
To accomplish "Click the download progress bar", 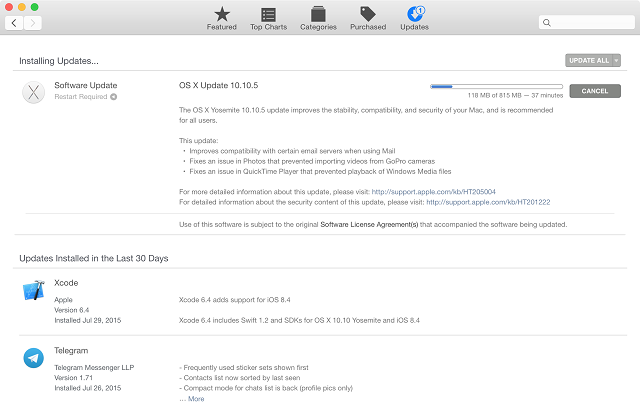I will (x=496, y=87).
